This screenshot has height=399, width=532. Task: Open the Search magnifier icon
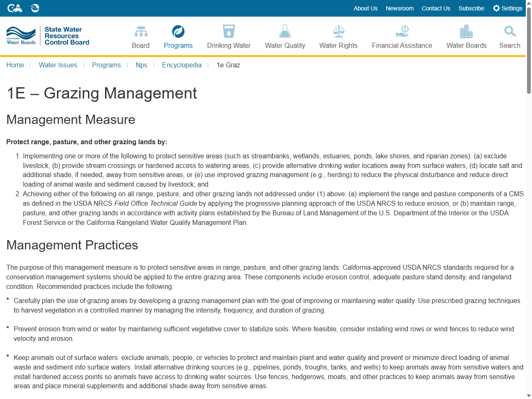pyautogui.click(x=510, y=31)
